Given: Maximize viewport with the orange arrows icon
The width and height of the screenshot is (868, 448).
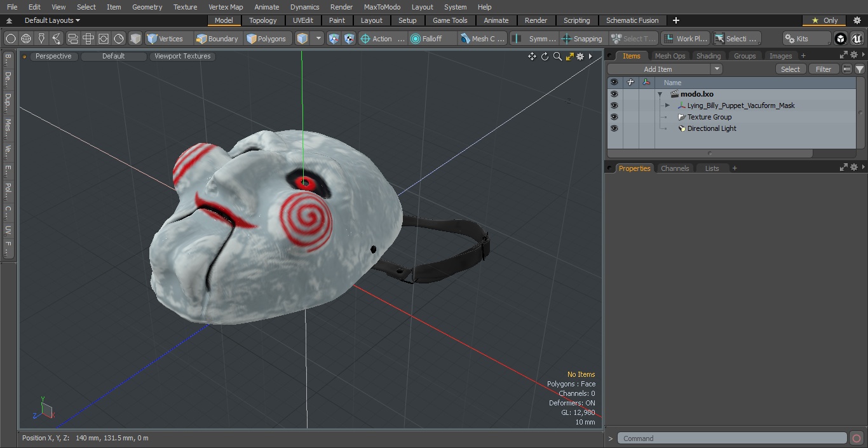Looking at the screenshot, I should (570, 57).
